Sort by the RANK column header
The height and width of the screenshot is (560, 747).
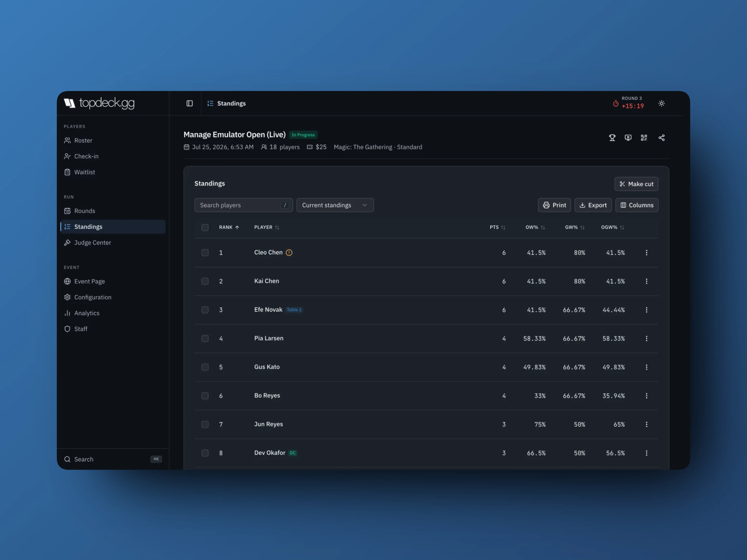pos(229,228)
